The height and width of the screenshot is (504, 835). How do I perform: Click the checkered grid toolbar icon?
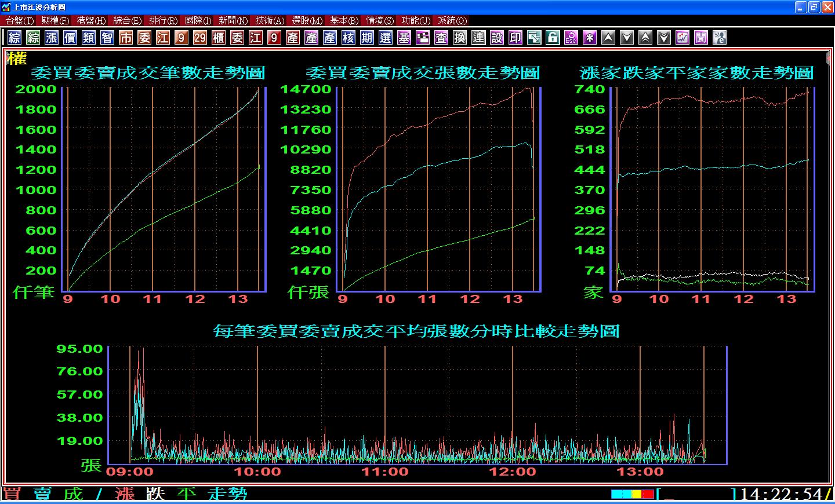[x=423, y=38]
